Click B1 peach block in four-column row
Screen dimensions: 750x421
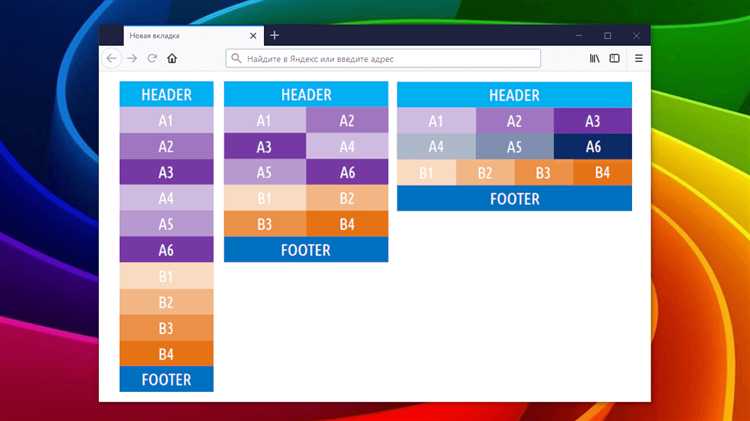click(426, 173)
